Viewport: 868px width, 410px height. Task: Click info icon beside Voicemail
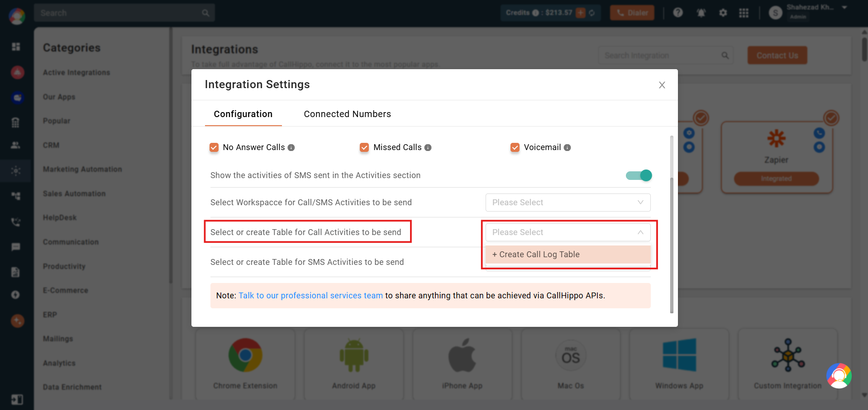click(568, 147)
